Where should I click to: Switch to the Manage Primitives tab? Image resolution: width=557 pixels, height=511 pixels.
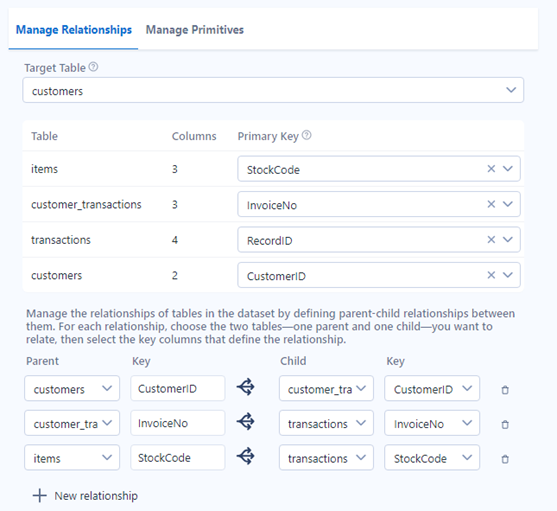[x=195, y=30]
